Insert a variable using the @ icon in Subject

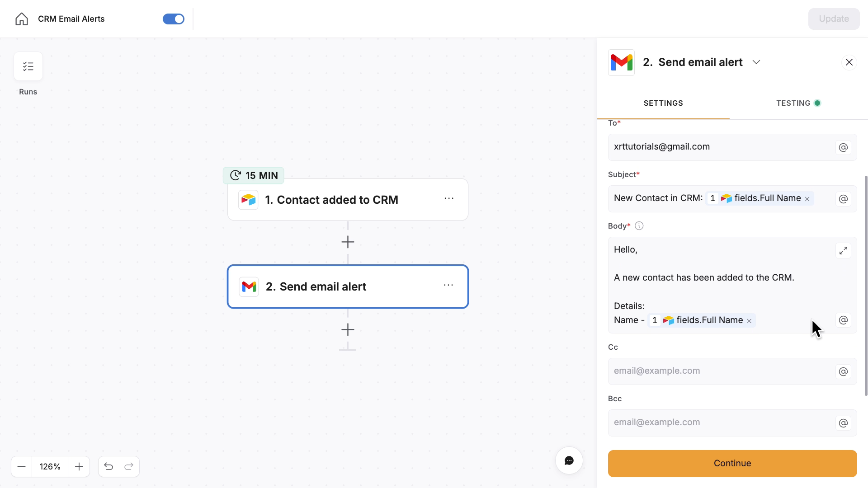click(843, 199)
